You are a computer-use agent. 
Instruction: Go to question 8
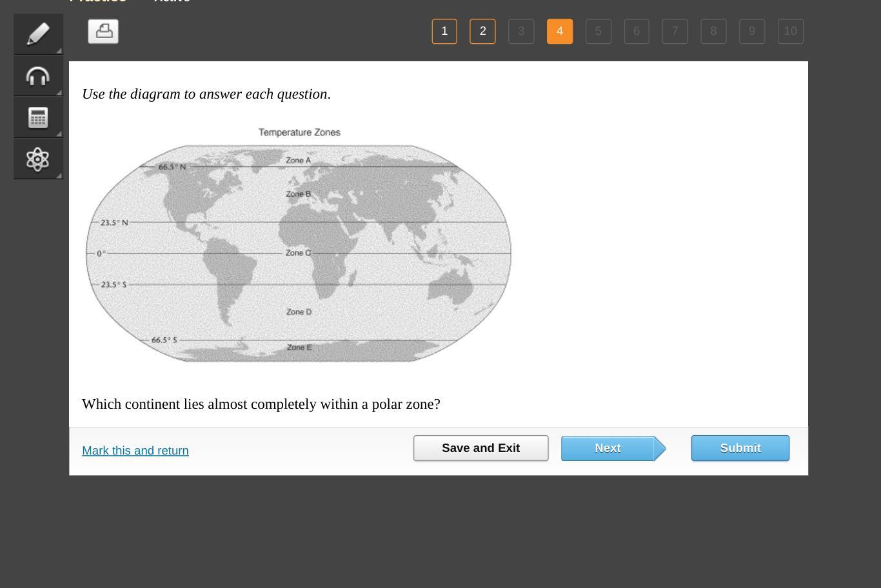click(713, 31)
